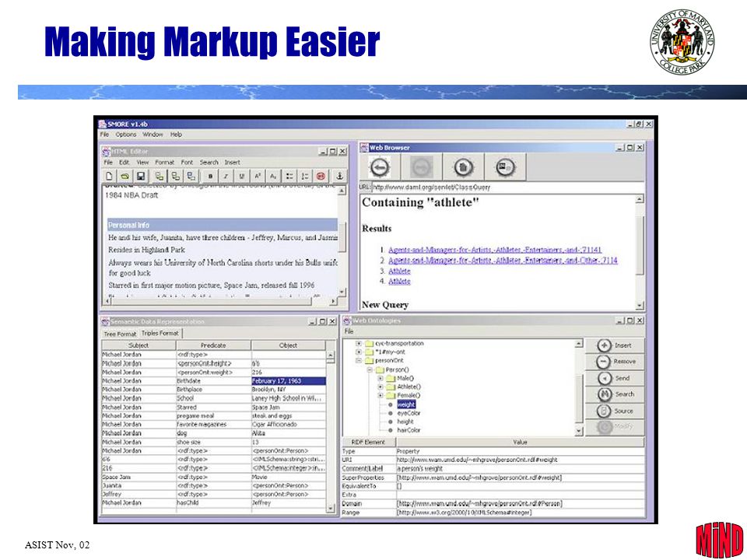Select the eyeColor property in the tree
Image resolution: width=747 pixels, height=560 pixels.
[409, 413]
